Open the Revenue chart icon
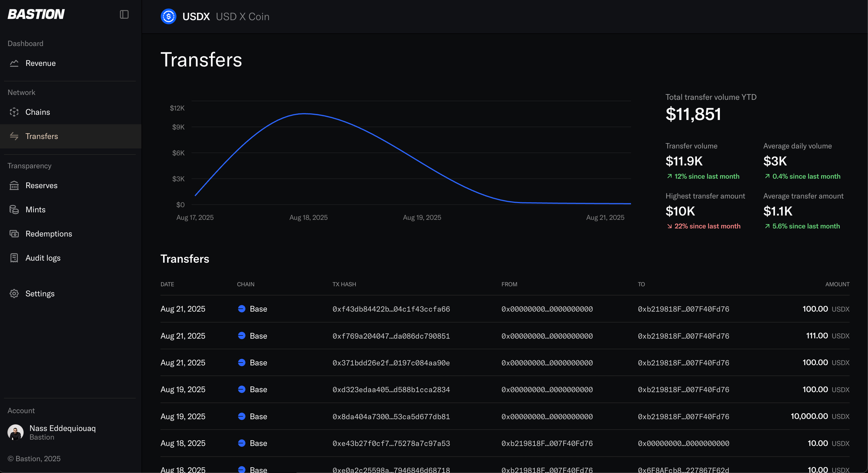Screen dimensions: 868x473 (14, 63)
